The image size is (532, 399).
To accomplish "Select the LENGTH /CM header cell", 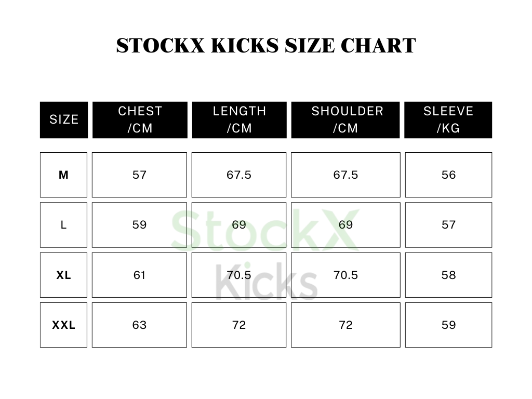I will point(239,119).
